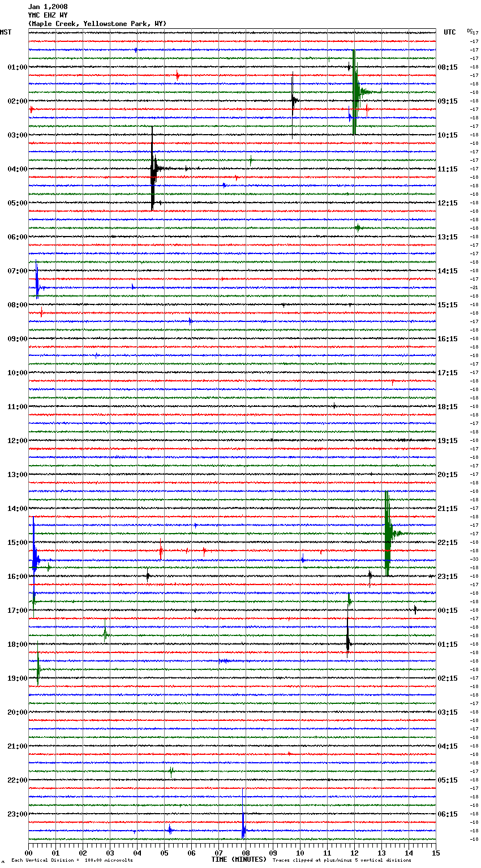Select the 15:00 MST time label
Image resolution: width=481 pixels, height=868 pixels.
click(18, 543)
